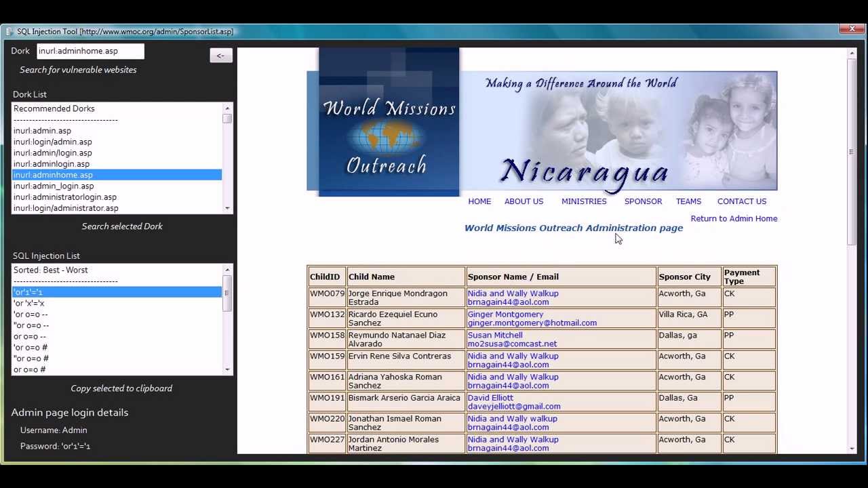Select inurl:admin_login.asp dork
This screenshot has height=488, width=868.
tap(117, 186)
